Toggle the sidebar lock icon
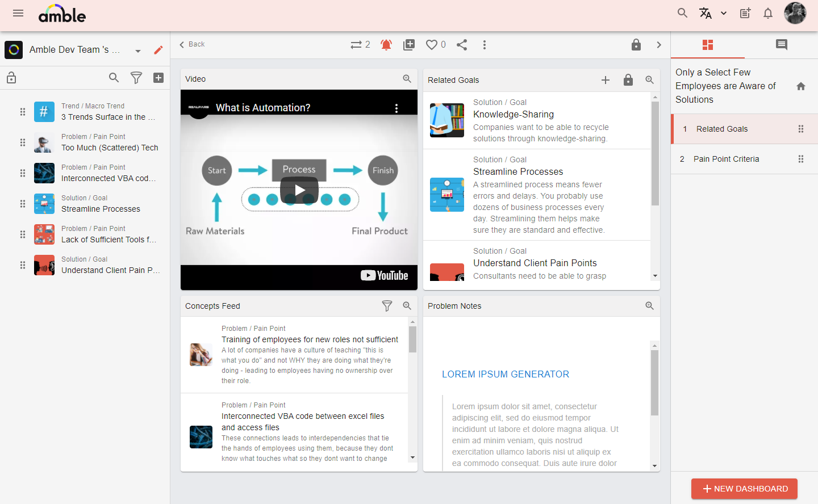The width and height of the screenshot is (818, 504). click(x=11, y=78)
